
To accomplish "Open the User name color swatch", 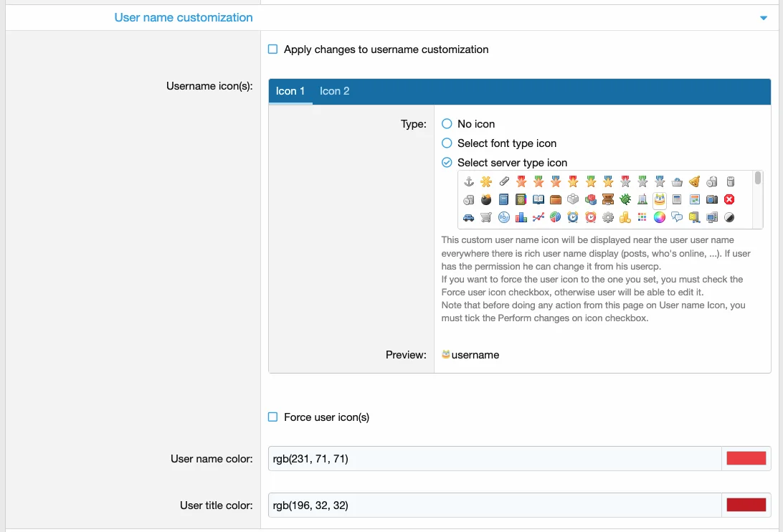I will 746,459.
